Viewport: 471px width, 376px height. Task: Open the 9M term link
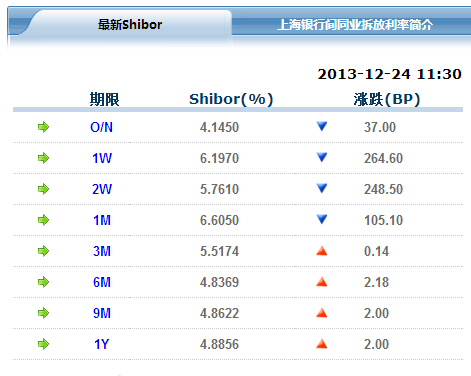click(102, 313)
